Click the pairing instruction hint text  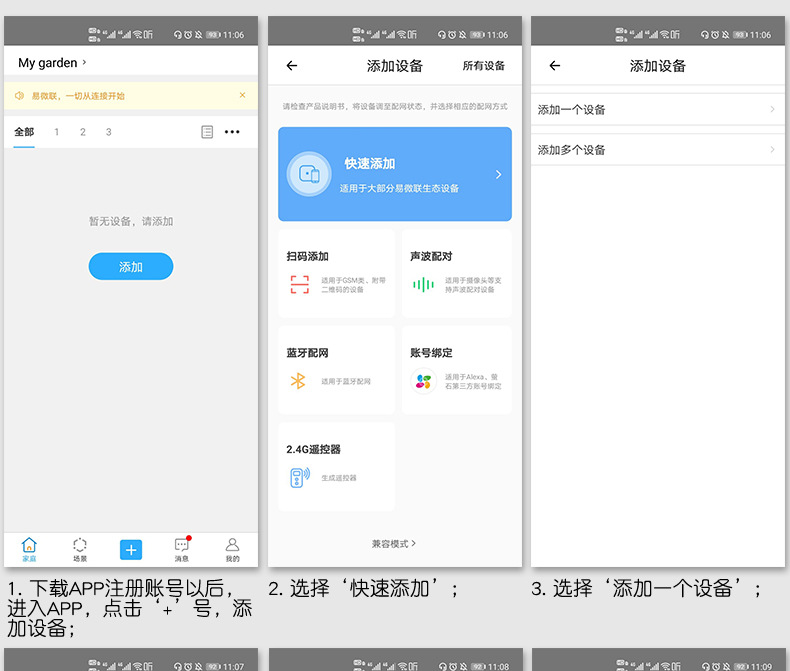[x=395, y=106]
